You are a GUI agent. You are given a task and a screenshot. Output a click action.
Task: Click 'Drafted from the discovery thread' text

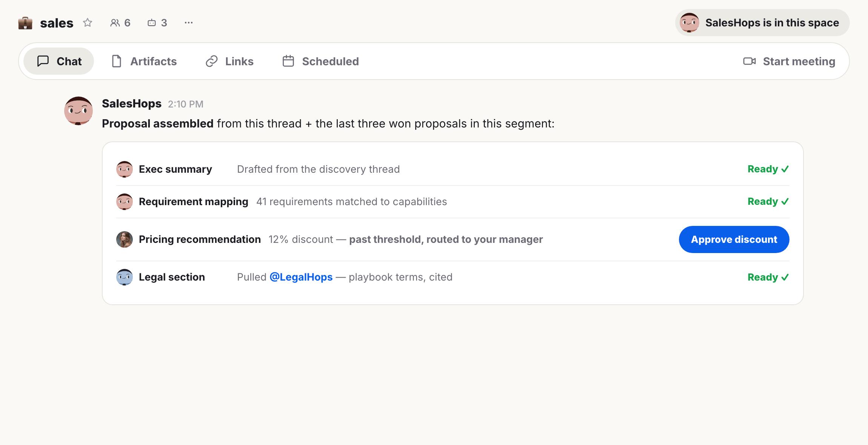[x=318, y=169]
